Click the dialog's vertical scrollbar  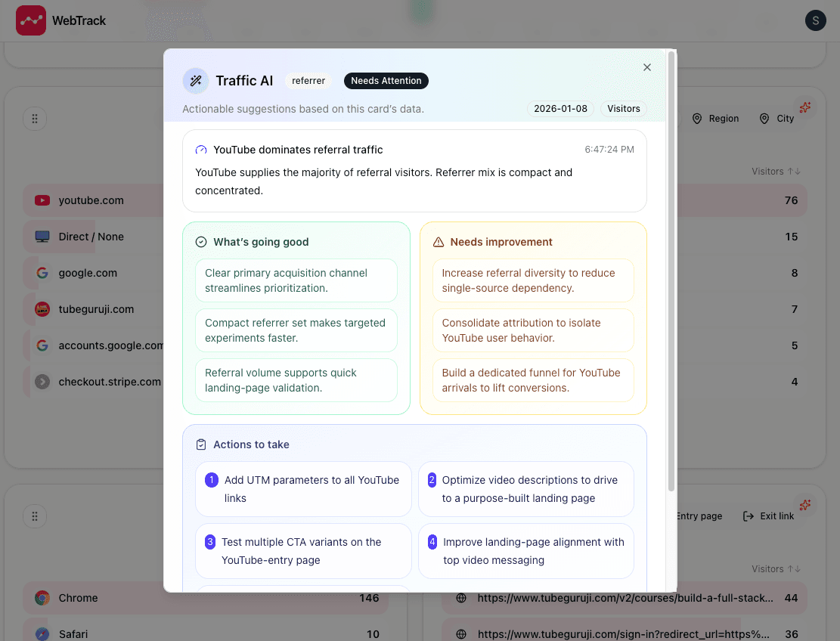pyautogui.click(x=671, y=272)
